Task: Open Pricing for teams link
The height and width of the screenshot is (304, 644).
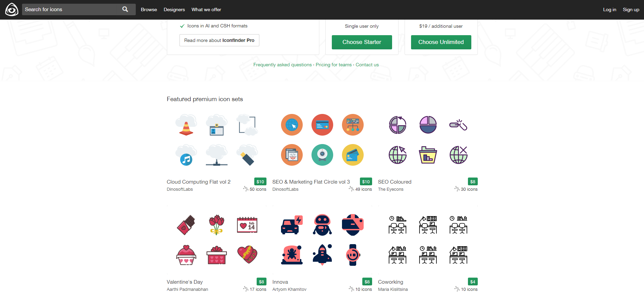Action: [x=334, y=65]
